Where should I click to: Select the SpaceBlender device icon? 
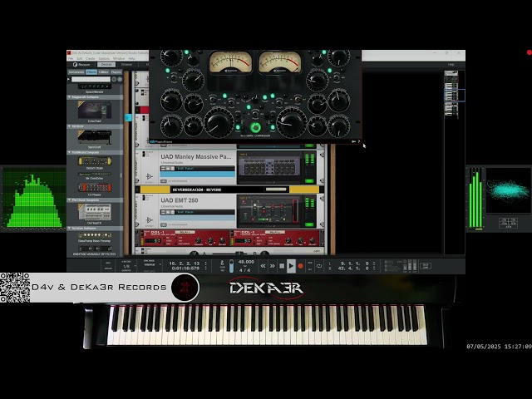click(x=95, y=86)
